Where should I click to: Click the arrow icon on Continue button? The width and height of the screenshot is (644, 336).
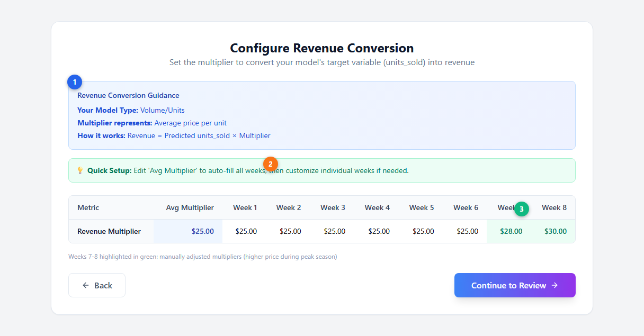pos(554,285)
